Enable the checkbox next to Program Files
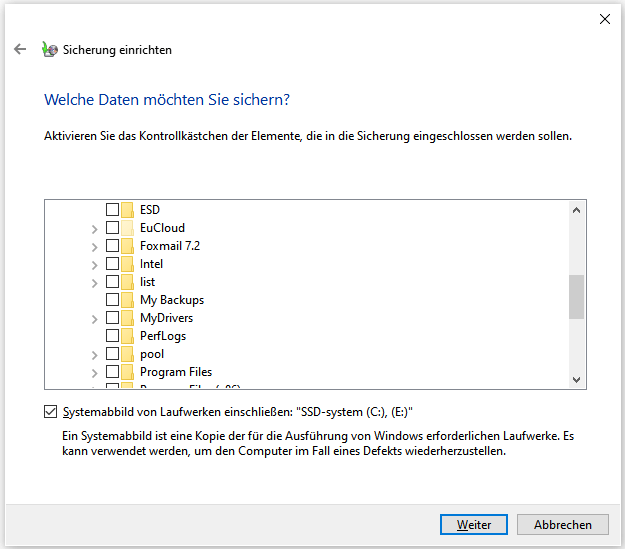 [112, 372]
